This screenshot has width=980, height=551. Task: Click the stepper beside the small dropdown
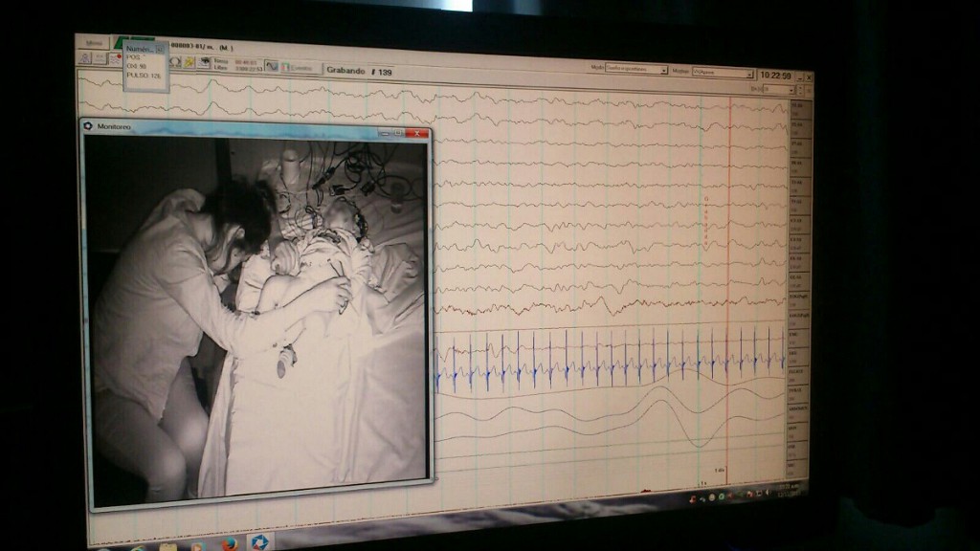[801, 91]
